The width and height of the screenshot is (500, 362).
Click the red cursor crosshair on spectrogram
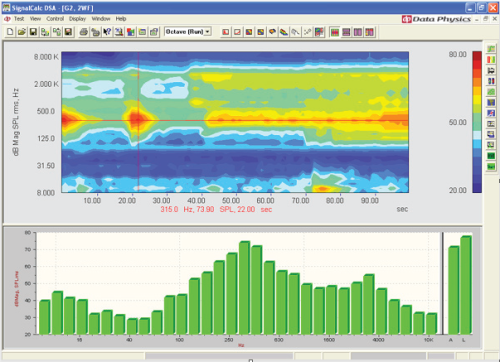(x=138, y=120)
